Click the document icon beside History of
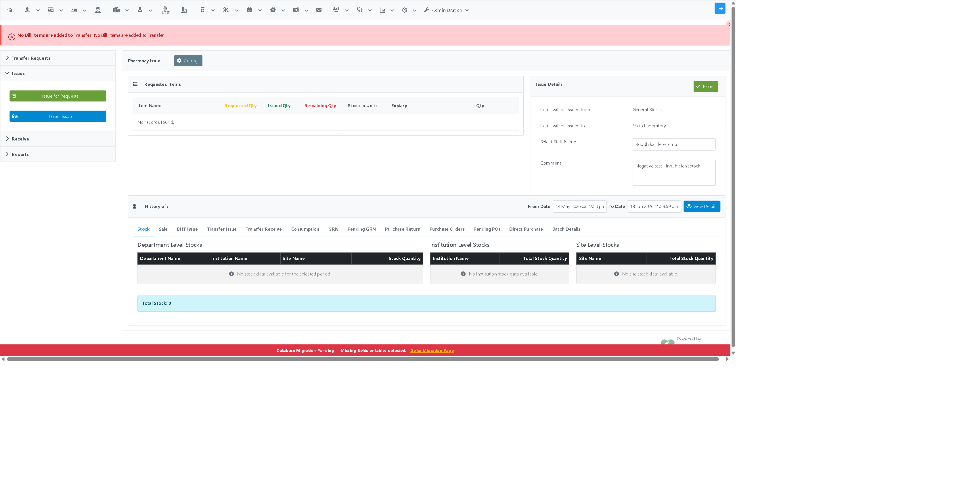 point(134,206)
